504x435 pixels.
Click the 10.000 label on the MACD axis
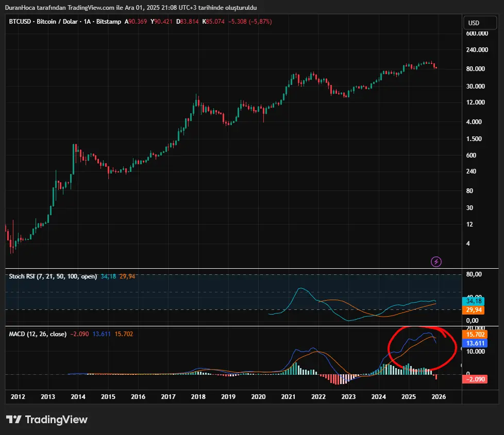[475, 351]
